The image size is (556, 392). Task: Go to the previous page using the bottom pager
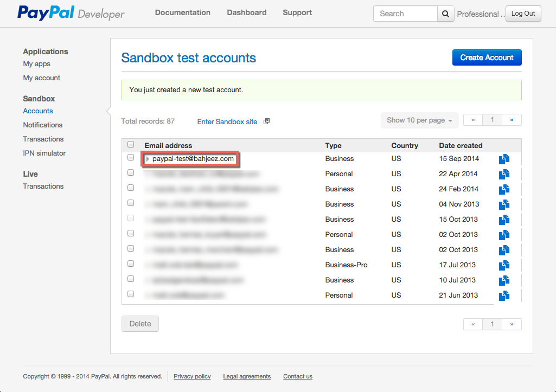(x=473, y=324)
